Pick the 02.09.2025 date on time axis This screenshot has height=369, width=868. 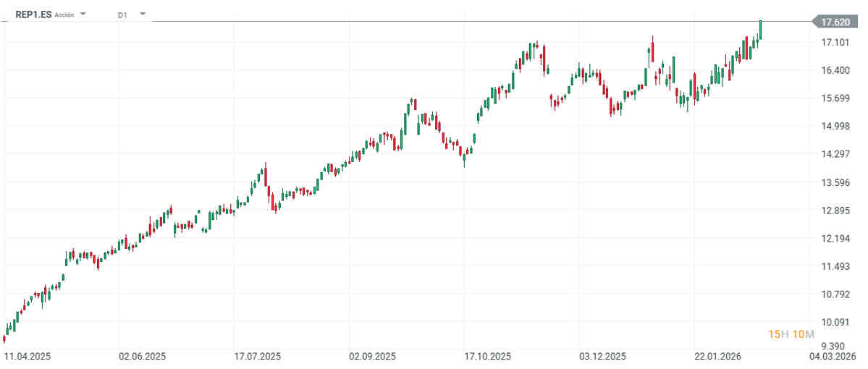(372, 356)
